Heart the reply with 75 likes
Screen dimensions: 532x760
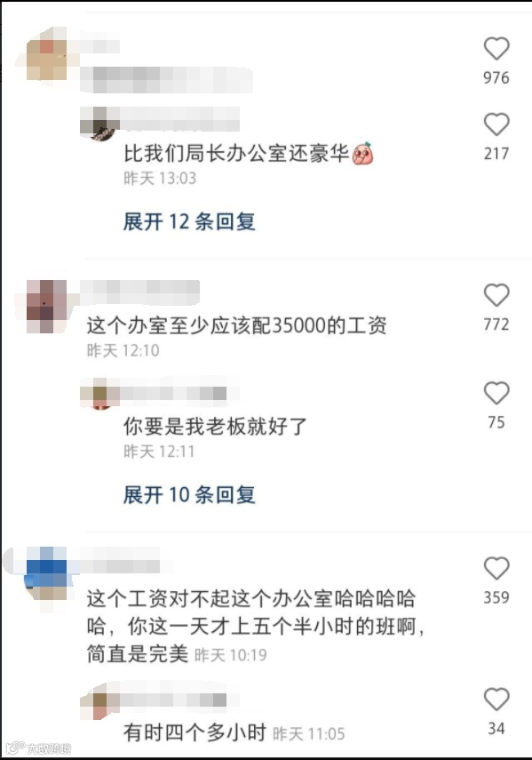pyautogui.click(x=496, y=393)
